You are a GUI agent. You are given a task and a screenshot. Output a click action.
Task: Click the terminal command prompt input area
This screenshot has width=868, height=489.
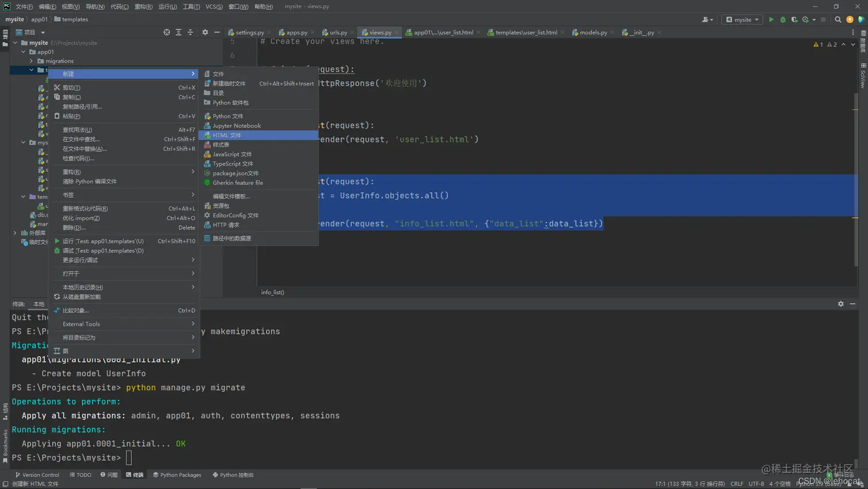click(129, 458)
